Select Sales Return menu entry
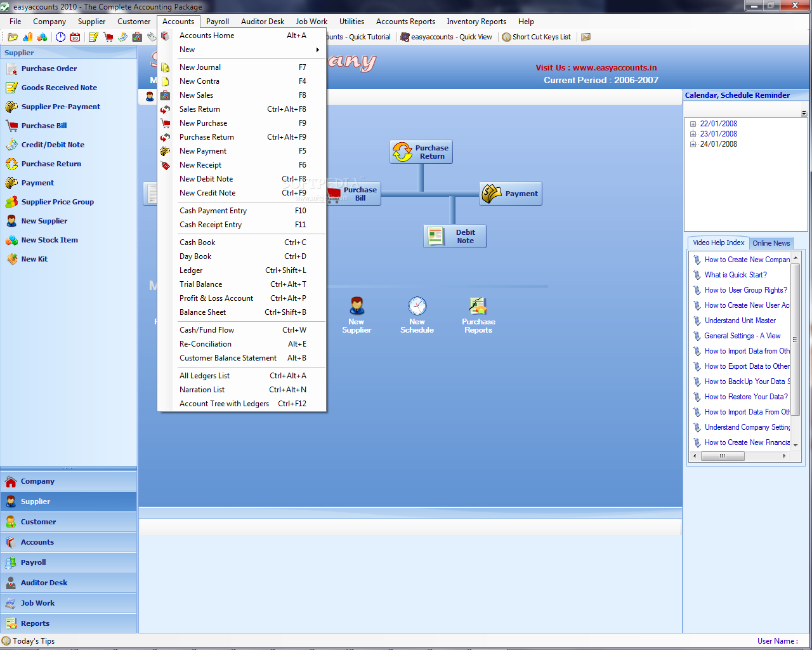 [242, 109]
